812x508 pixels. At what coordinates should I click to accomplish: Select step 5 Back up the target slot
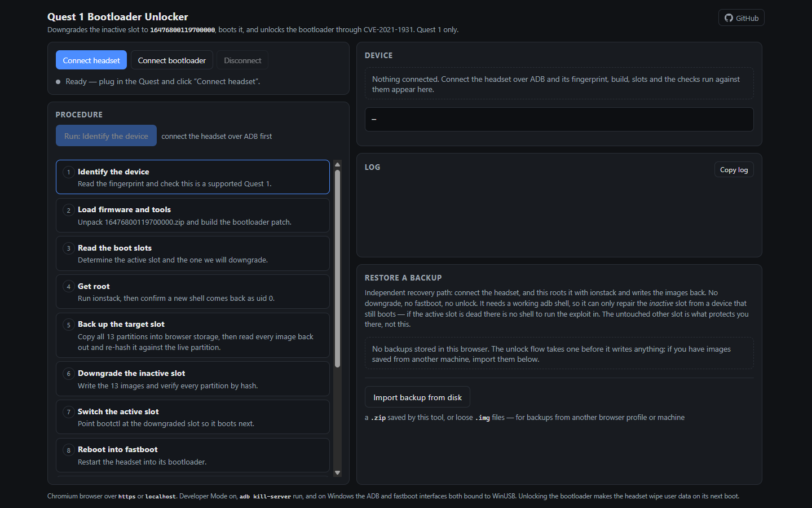click(x=193, y=335)
